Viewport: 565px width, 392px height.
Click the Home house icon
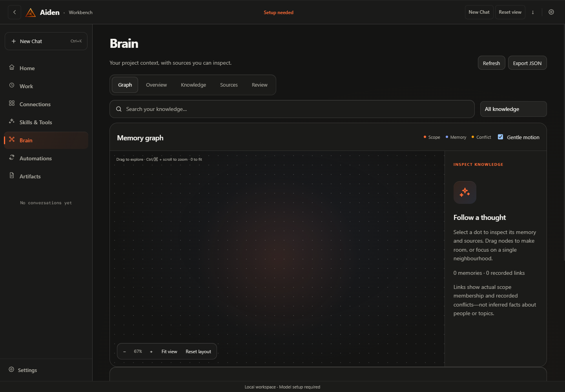pos(12,67)
